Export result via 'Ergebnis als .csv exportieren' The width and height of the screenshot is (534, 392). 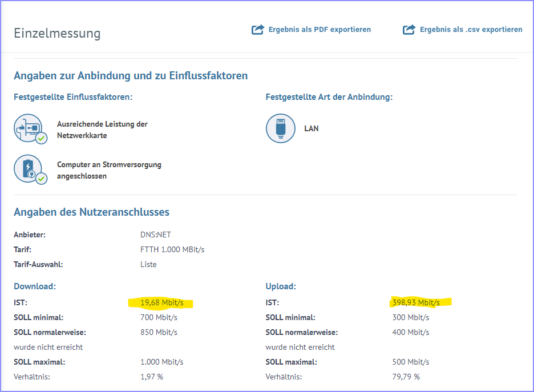click(471, 30)
